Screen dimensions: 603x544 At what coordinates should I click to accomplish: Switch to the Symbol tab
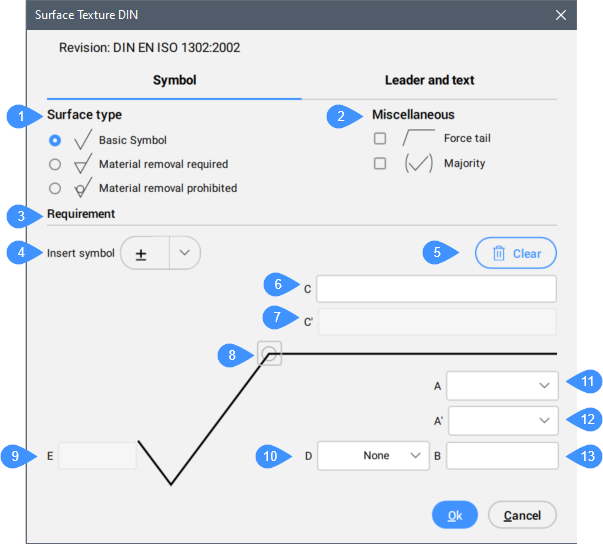[174, 80]
